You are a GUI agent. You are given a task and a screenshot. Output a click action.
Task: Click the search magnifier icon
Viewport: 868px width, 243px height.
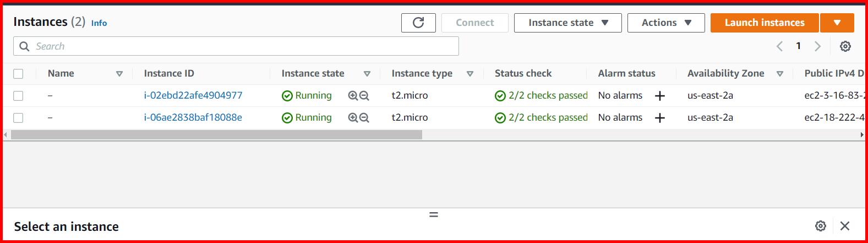[x=24, y=46]
